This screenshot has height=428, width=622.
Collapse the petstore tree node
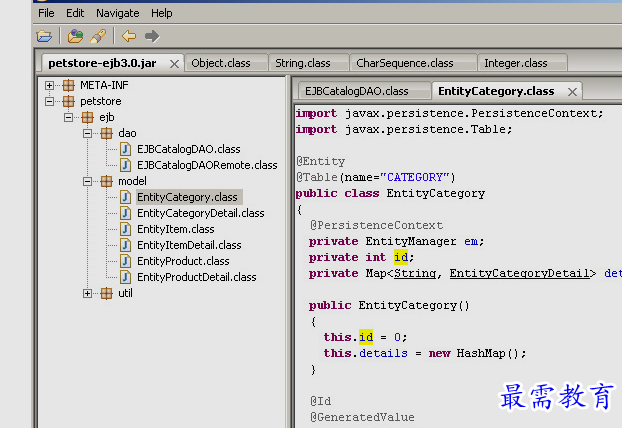49,101
